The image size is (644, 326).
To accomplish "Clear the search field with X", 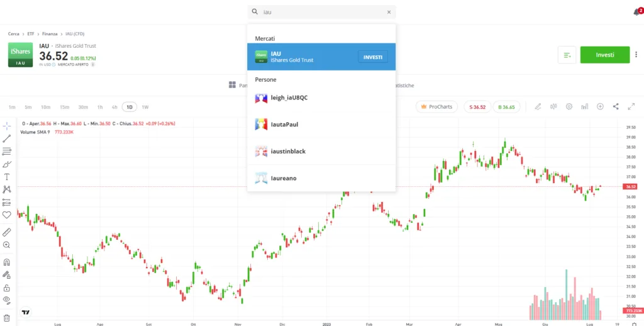I will pyautogui.click(x=389, y=13).
